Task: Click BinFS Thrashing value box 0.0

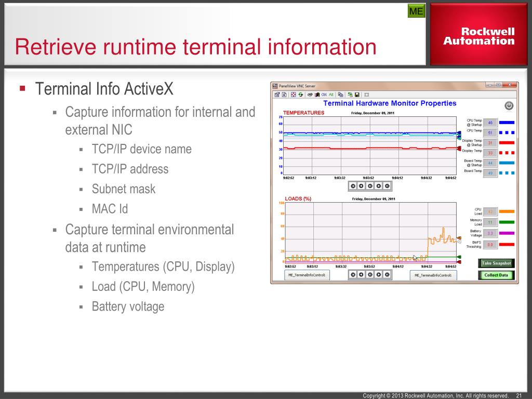Action: coord(490,244)
